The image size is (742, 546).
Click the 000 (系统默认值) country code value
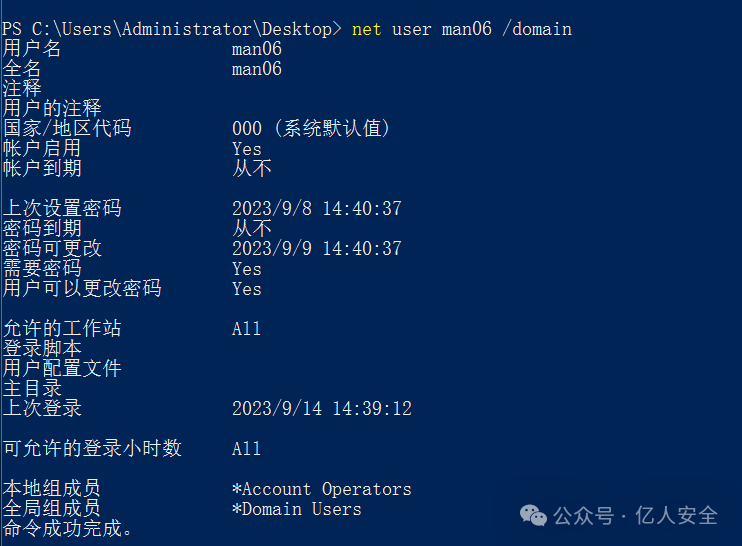coord(311,129)
